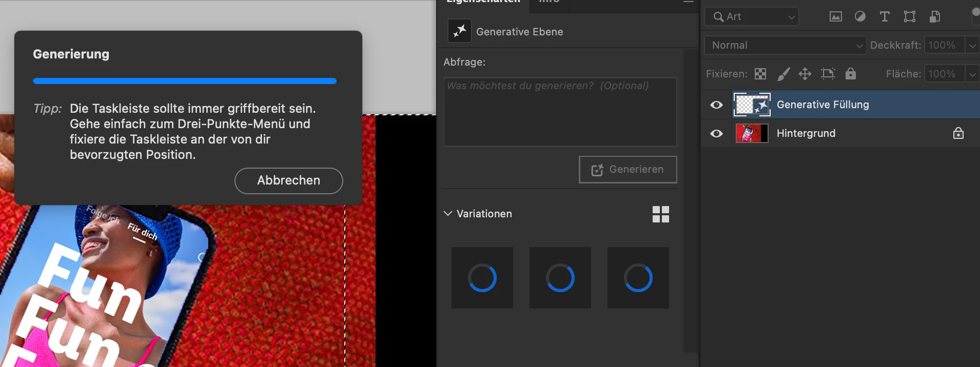Select the Hintergrund layer name
This screenshot has height=367, width=980.
point(806,133)
